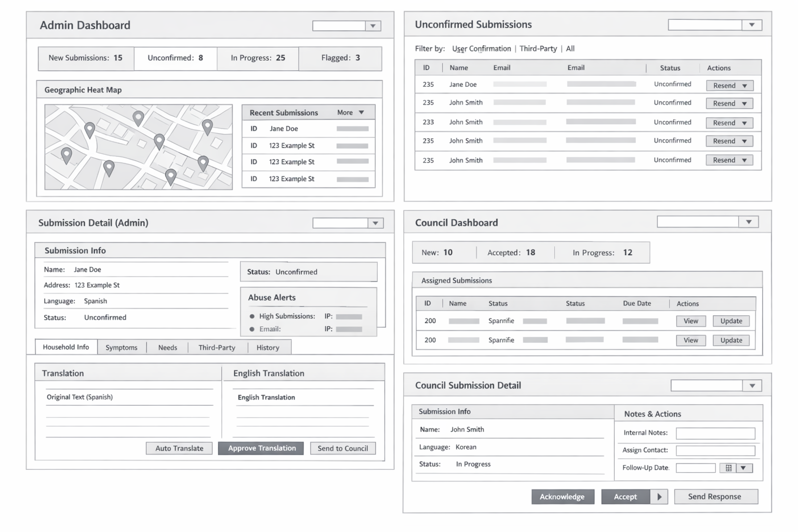Click the Auto Translate button
This screenshot has height=532, width=798.
pos(179,448)
